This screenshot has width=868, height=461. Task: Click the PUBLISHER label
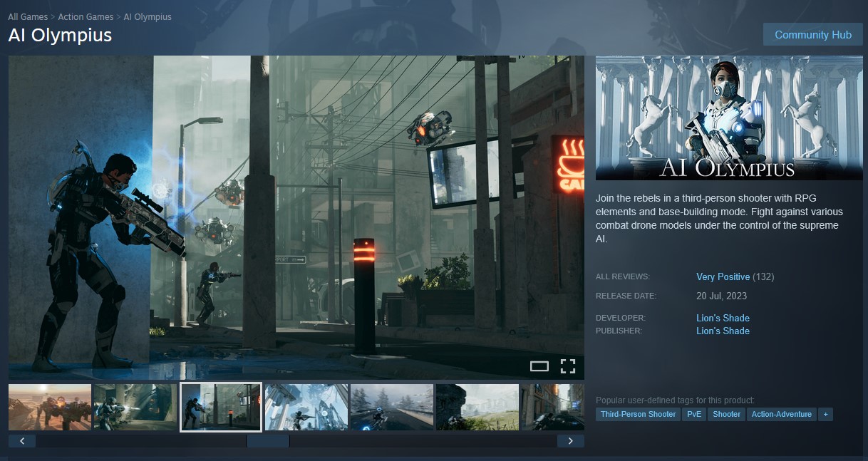coord(619,331)
